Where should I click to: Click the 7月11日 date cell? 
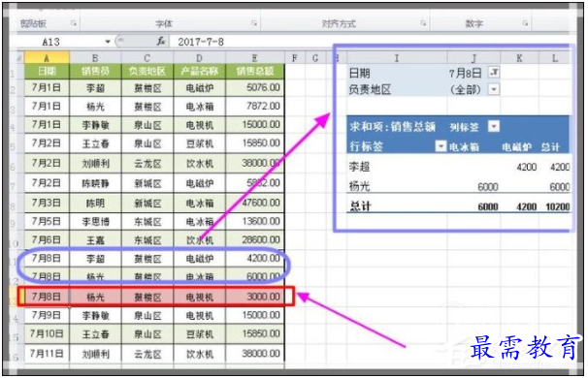pos(47,353)
